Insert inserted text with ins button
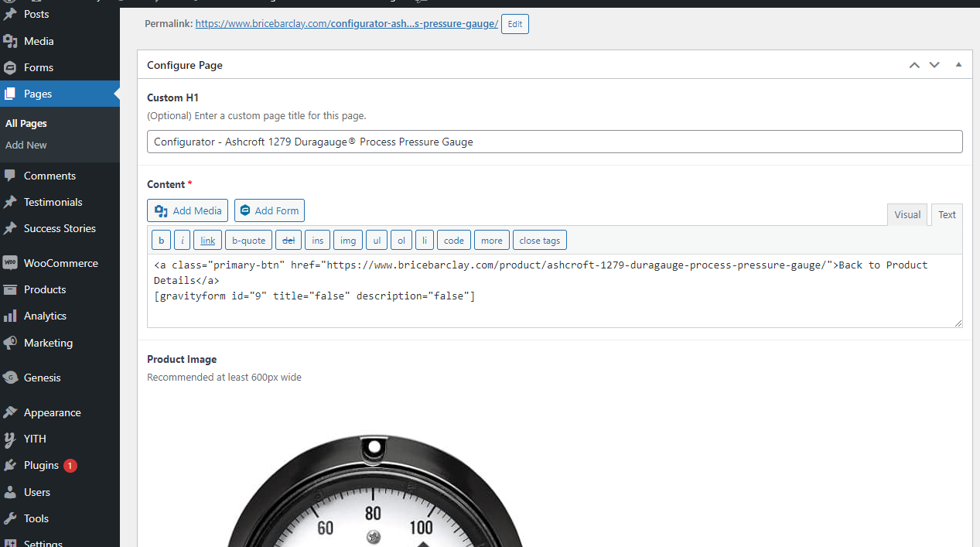The height and width of the screenshot is (547, 980). [318, 241]
